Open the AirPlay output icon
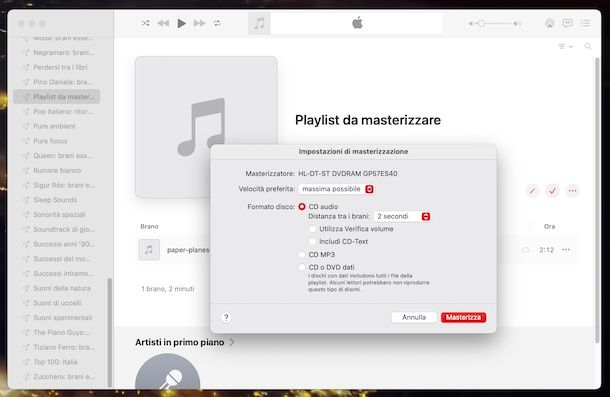 (x=549, y=23)
